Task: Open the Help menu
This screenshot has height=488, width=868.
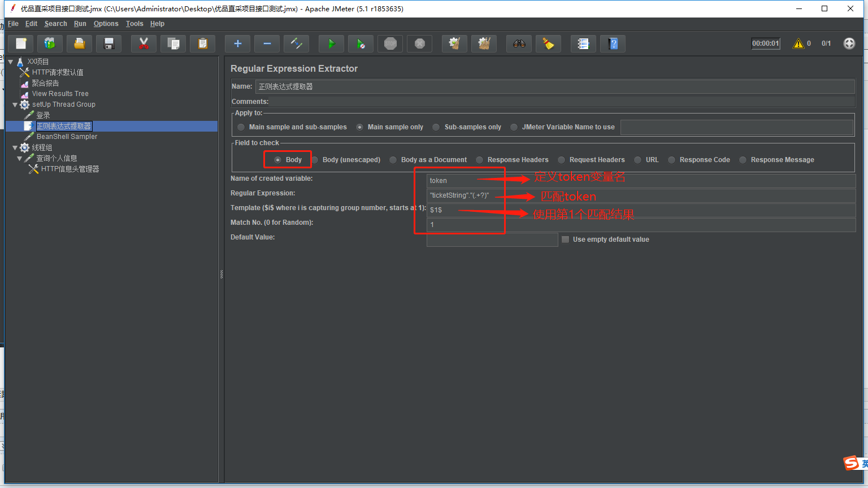Action: click(x=157, y=24)
